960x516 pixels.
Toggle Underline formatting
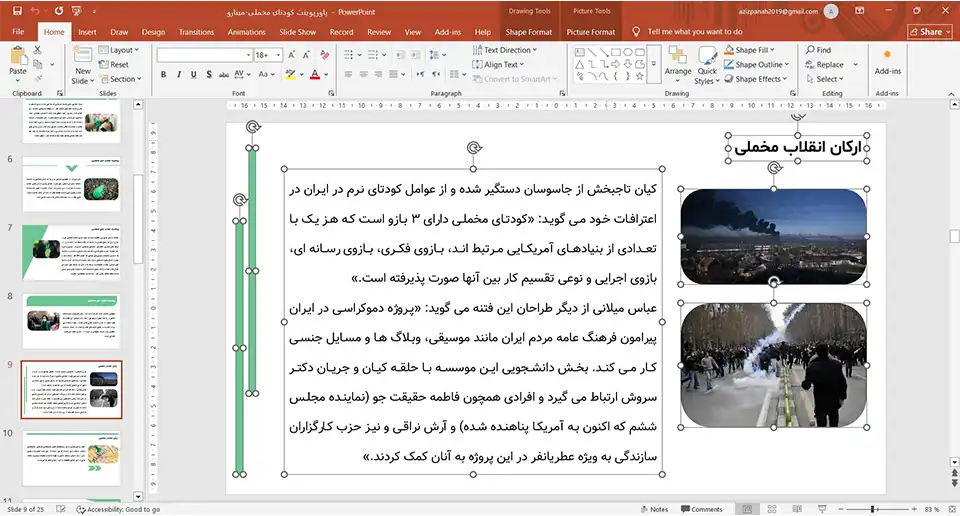pyautogui.click(x=193, y=74)
